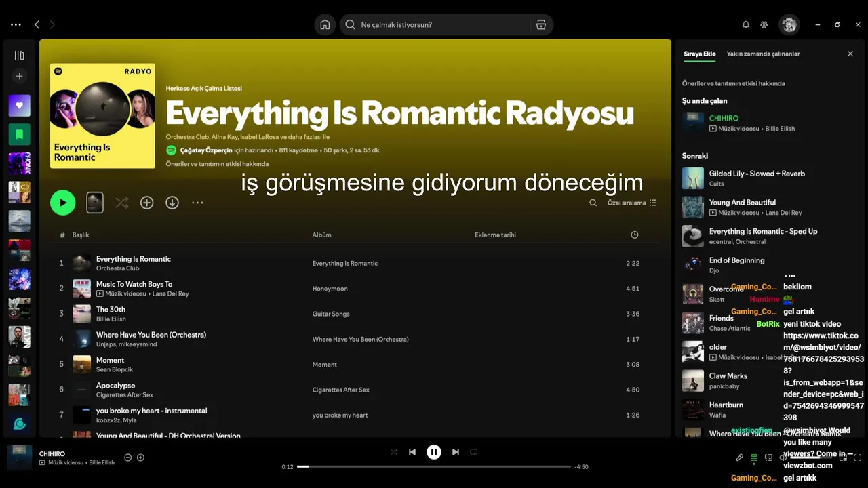The height and width of the screenshot is (488, 868).
Task: Click the lyrics microphone icon in bottom bar
Action: [740, 457]
